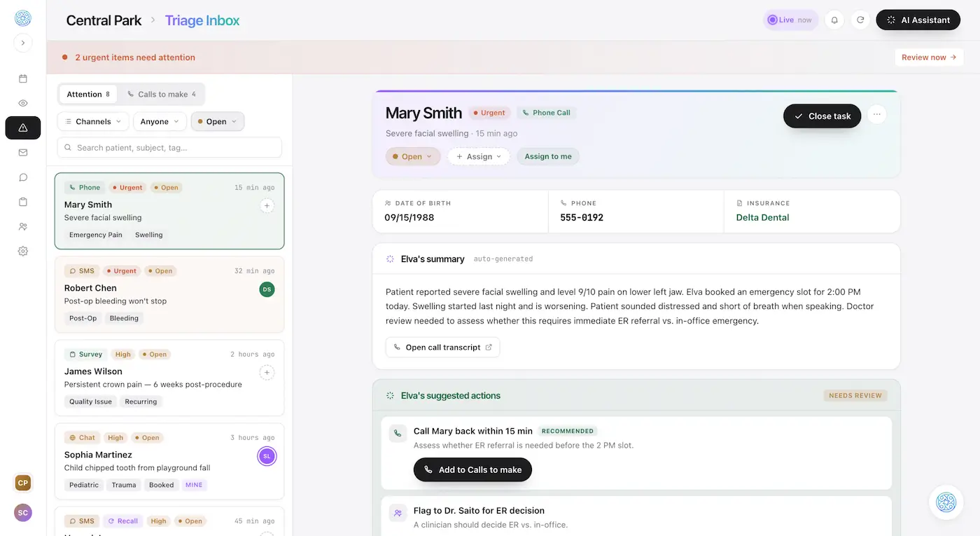The height and width of the screenshot is (536, 980).
Task: Switch to the Attention tab
Action: click(x=88, y=94)
